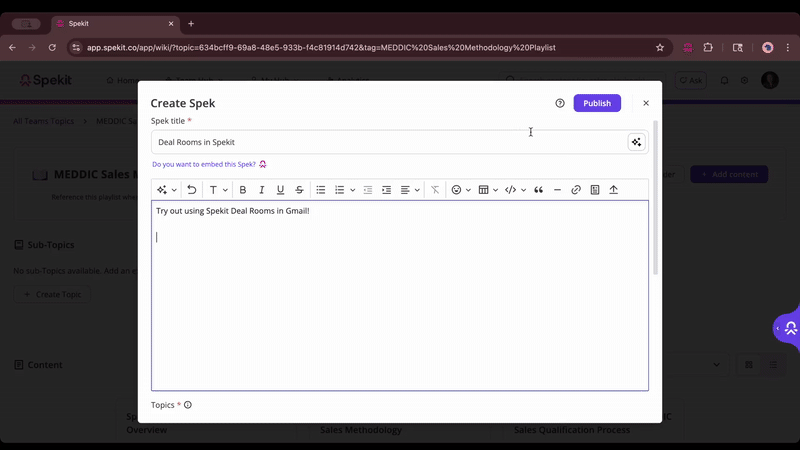
Task: Expand the insert table dropdown
Action: click(x=487, y=190)
